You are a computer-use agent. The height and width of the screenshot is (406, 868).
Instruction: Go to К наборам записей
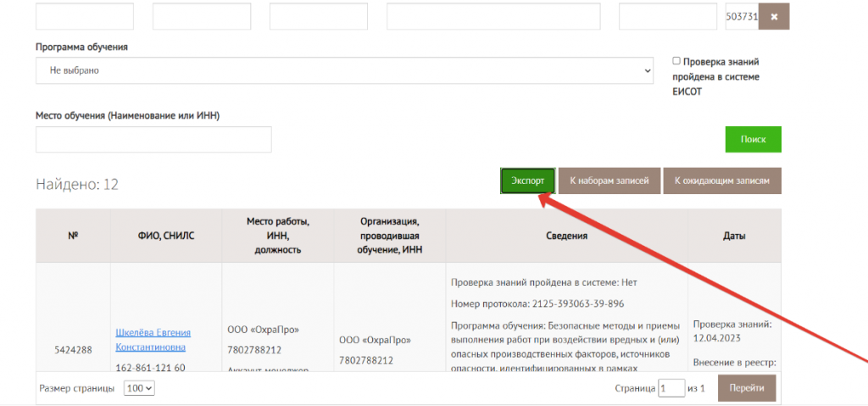(x=609, y=181)
